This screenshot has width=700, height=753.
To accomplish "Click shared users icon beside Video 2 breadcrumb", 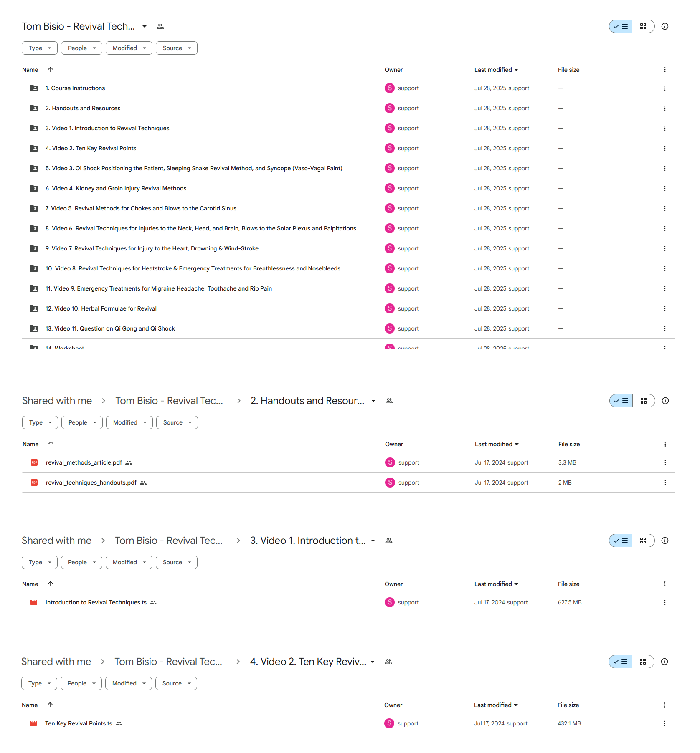I will [x=388, y=662].
